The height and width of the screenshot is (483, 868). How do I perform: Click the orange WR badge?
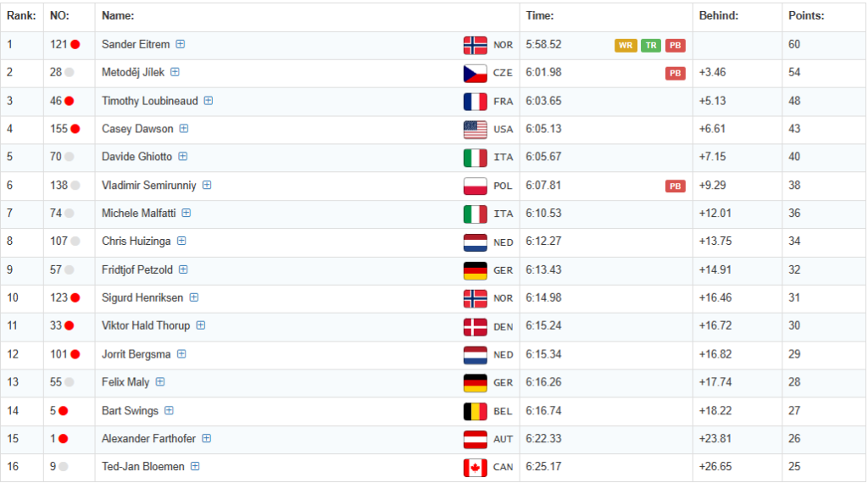click(x=626, y=45)
